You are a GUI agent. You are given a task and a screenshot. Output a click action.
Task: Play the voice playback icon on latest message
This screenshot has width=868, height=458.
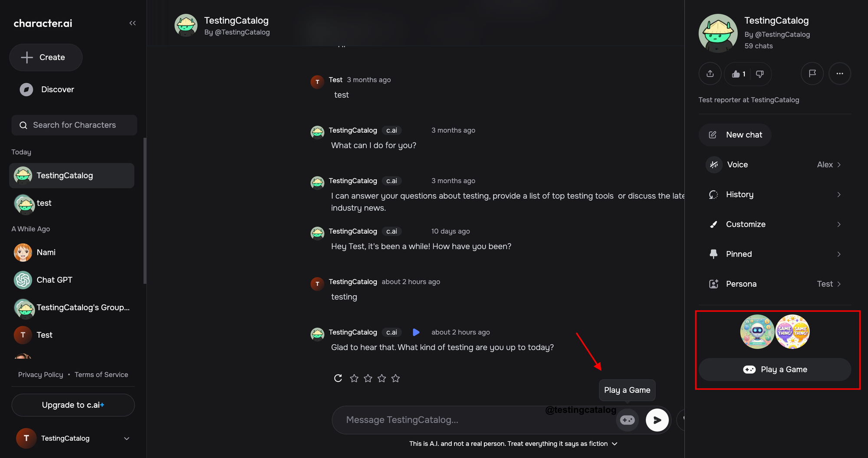pos(416,332)
